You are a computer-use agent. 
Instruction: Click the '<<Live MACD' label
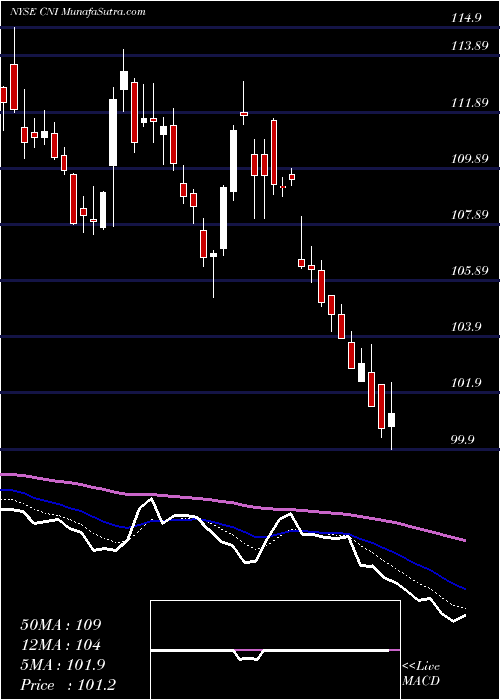click(421, 674)
